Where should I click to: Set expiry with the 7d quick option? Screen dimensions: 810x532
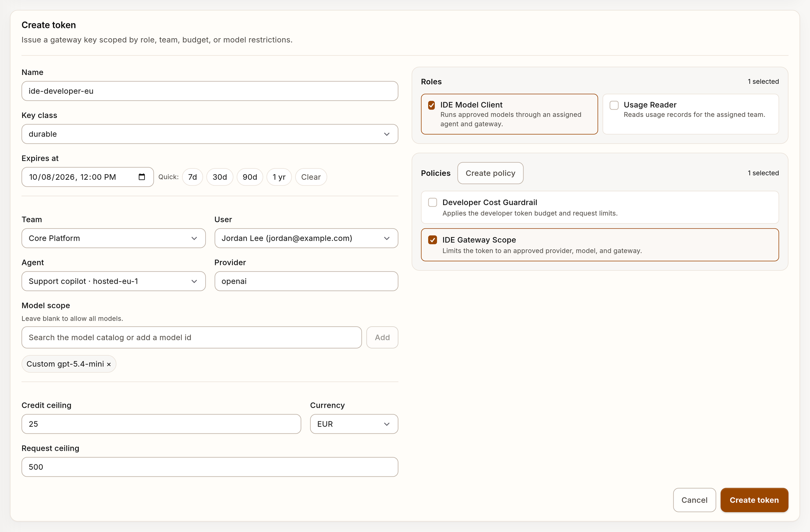point(192,177)
